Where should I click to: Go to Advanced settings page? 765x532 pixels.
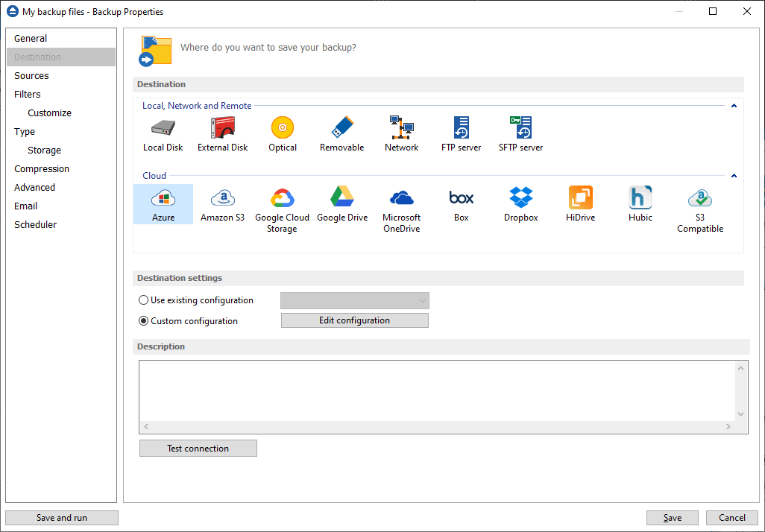point(61,187)
